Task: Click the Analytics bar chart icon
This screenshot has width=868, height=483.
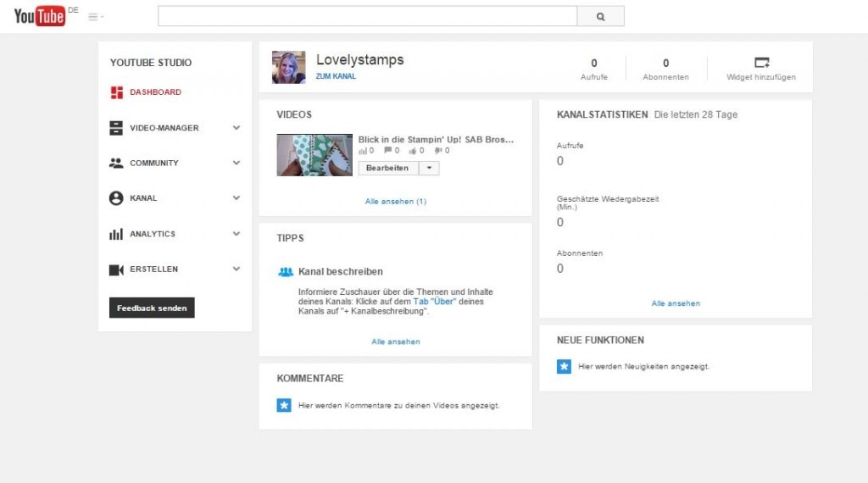Action: [115, 234]
